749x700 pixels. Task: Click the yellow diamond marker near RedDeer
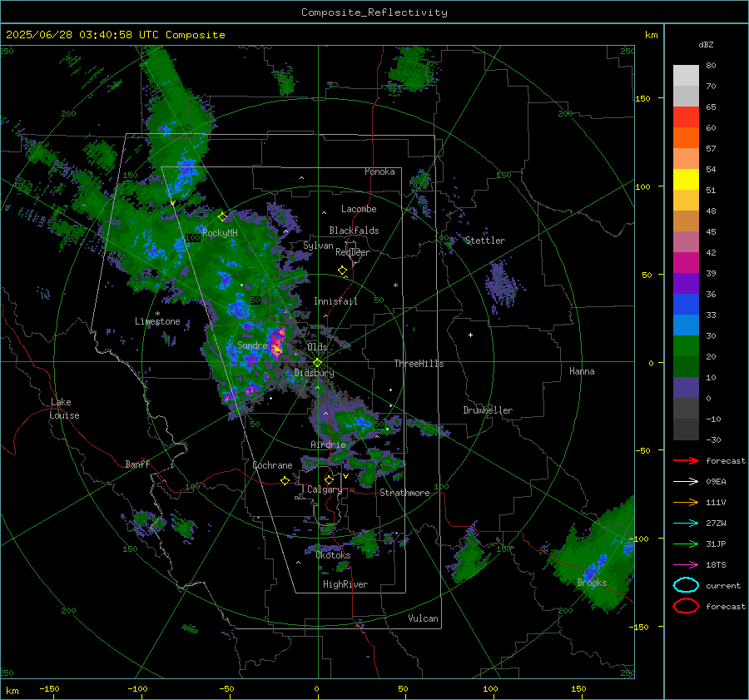(342, 271)
